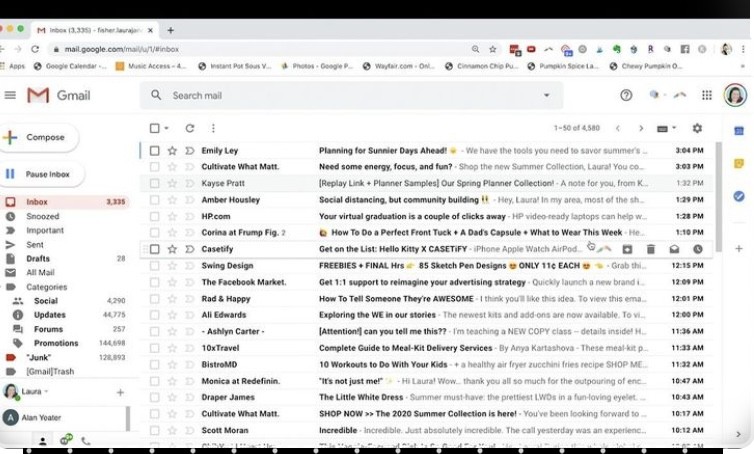Collapse the Categories label arrow
Screen dimensions: 754x454
pos(2,287)
